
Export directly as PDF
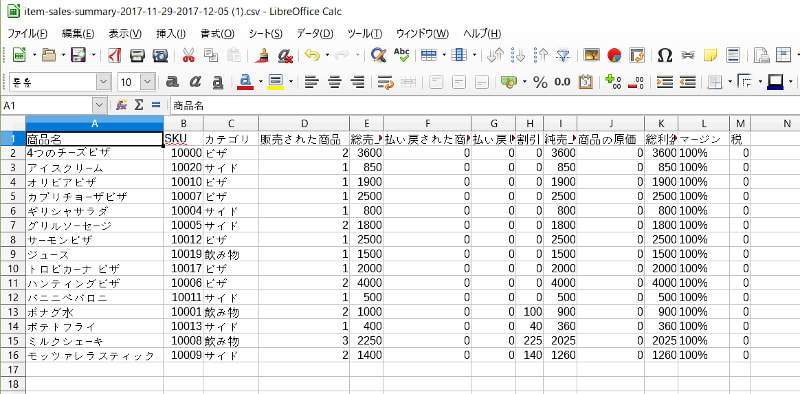[114, 55]
